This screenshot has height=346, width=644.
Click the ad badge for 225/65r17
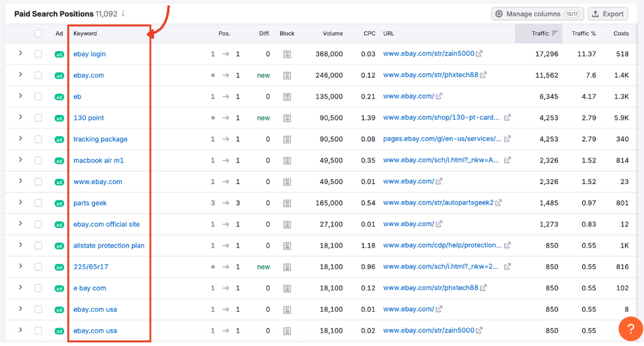(x=59, y=267)
